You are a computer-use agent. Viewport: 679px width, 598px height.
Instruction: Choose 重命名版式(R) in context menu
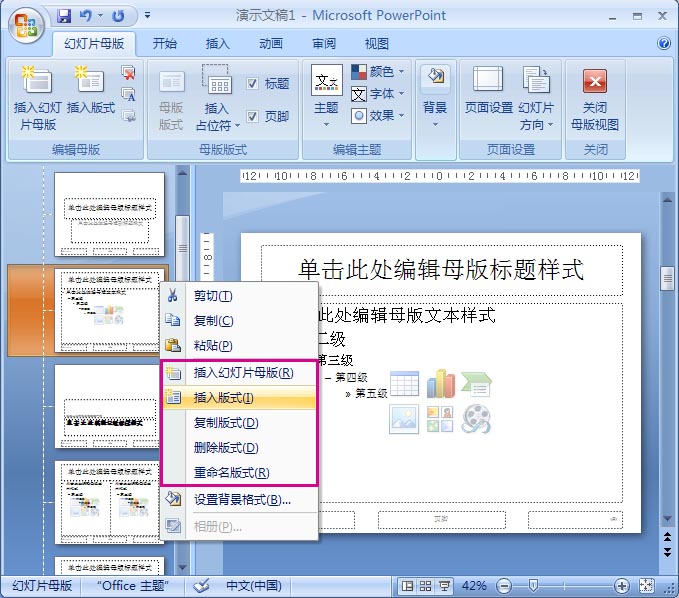[239, 472]
